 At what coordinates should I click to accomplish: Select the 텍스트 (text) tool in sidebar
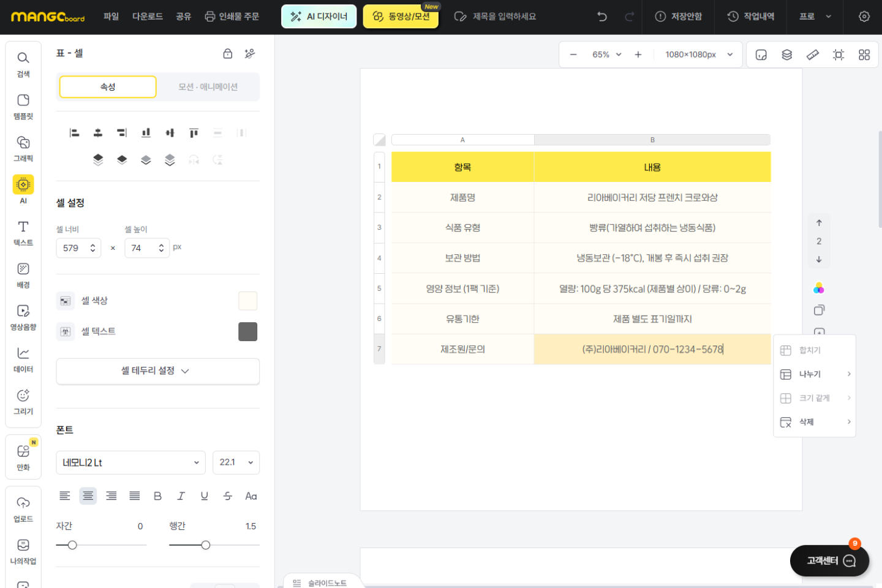pyautogui.click(x=23, y=233)
